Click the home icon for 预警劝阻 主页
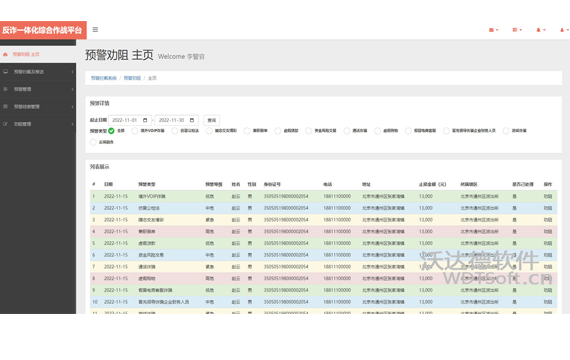Screen dimensions: 570x360 (5, 55)
